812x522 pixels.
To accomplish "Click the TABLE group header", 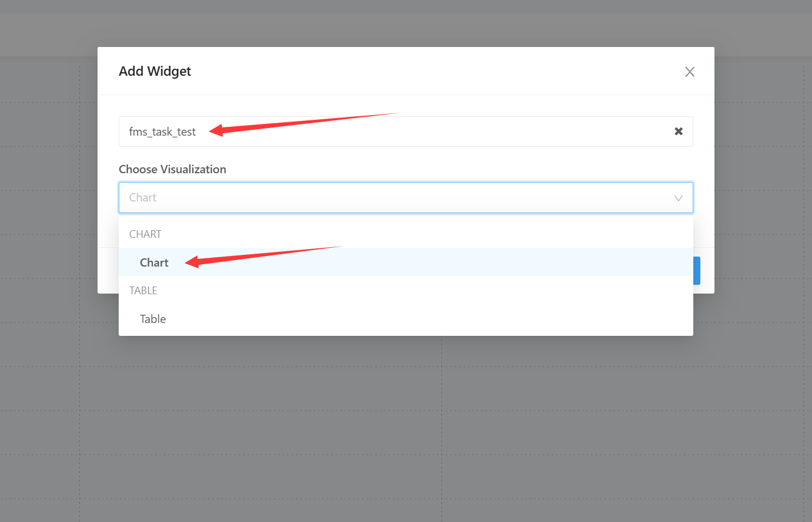I will click(x=143, y=291).
